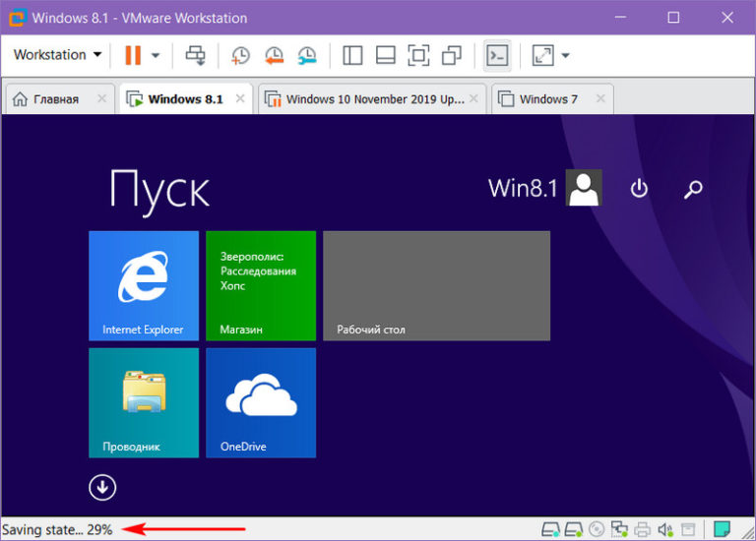This screenshot has height=541, width=756.
Task: Expand stretch guest dropdown arrow
Action: pos(566,55)
